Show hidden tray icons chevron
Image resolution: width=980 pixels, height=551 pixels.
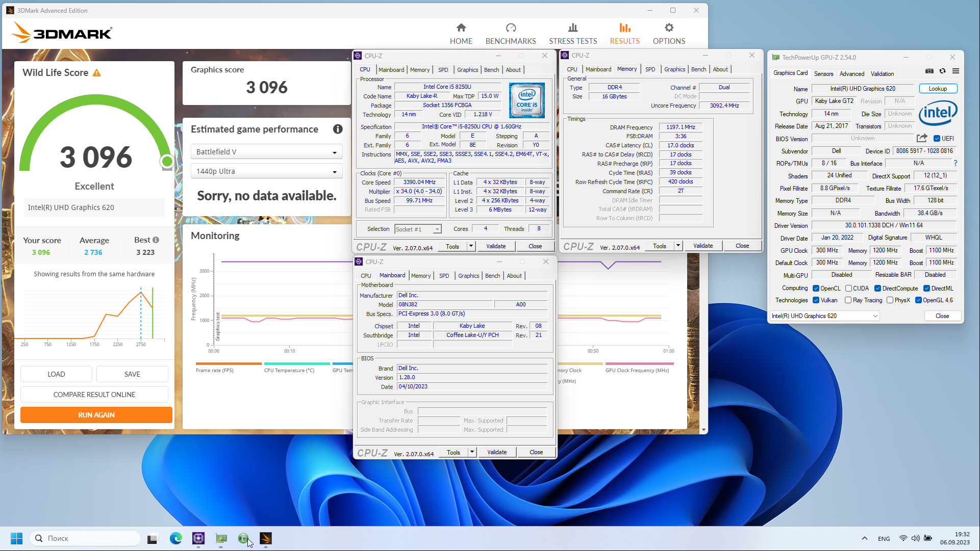[x=864, y=538]
